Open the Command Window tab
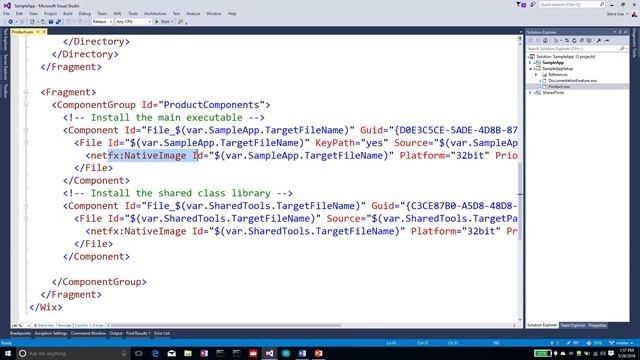 coord(88,333)
